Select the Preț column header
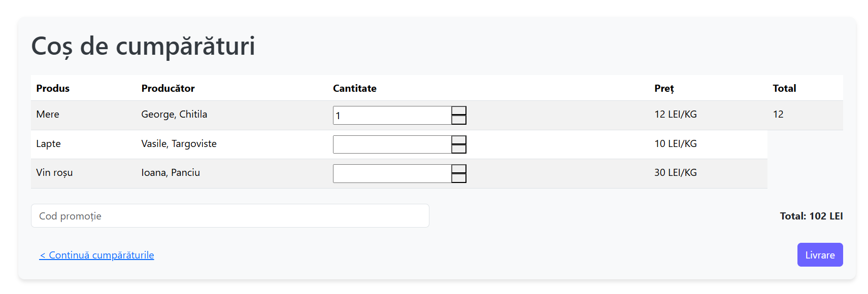This screenshot has width=868, height=294. (x=664, y=88)
